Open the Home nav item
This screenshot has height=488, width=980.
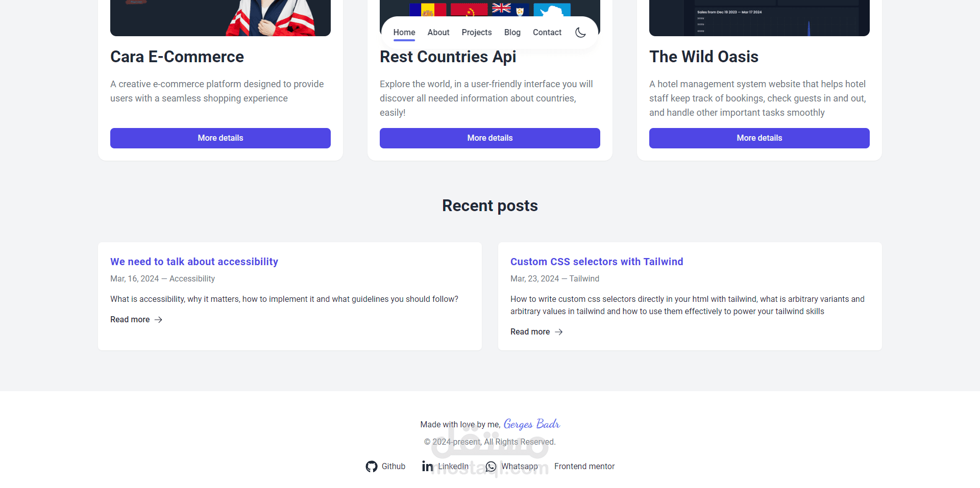coord(404,33)
